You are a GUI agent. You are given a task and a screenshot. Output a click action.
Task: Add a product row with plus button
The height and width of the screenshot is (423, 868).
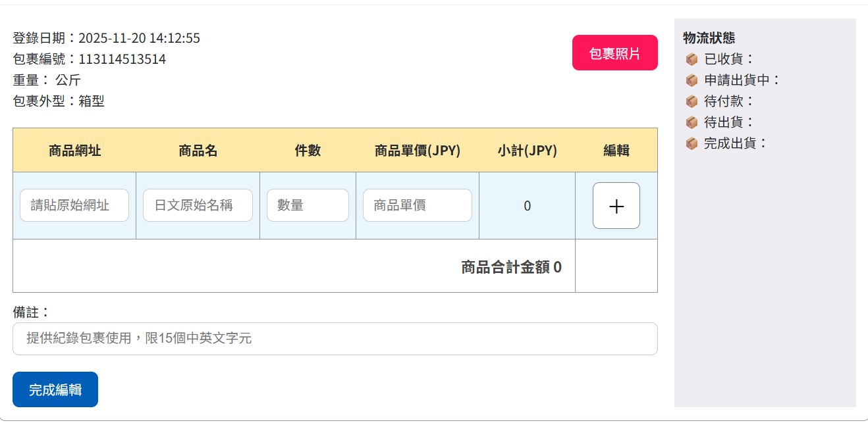click(616, 206)
